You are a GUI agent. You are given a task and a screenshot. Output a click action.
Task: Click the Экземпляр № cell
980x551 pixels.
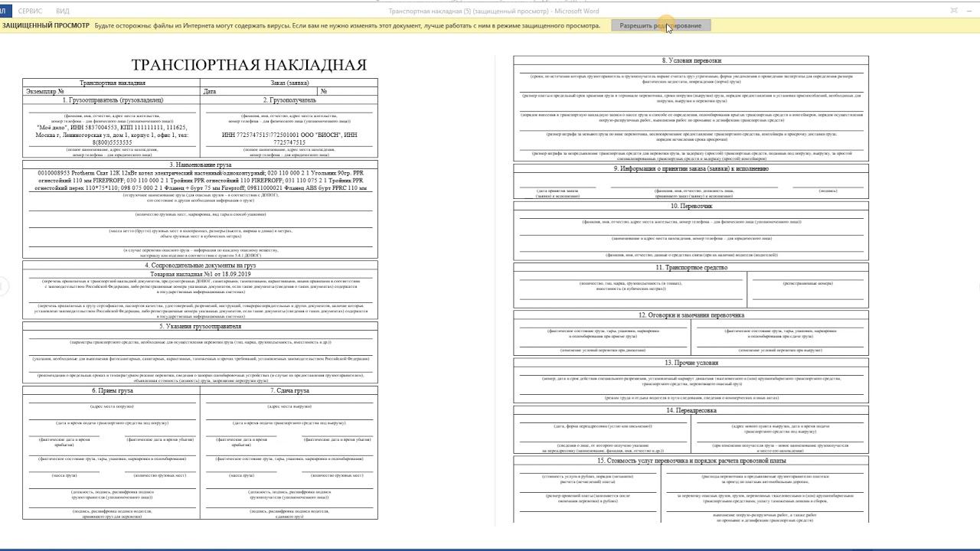(x=112, y=91)
